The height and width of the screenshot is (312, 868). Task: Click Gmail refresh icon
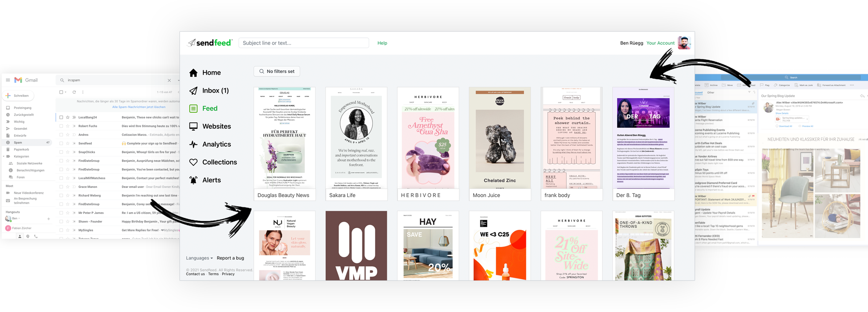[74, 92]
